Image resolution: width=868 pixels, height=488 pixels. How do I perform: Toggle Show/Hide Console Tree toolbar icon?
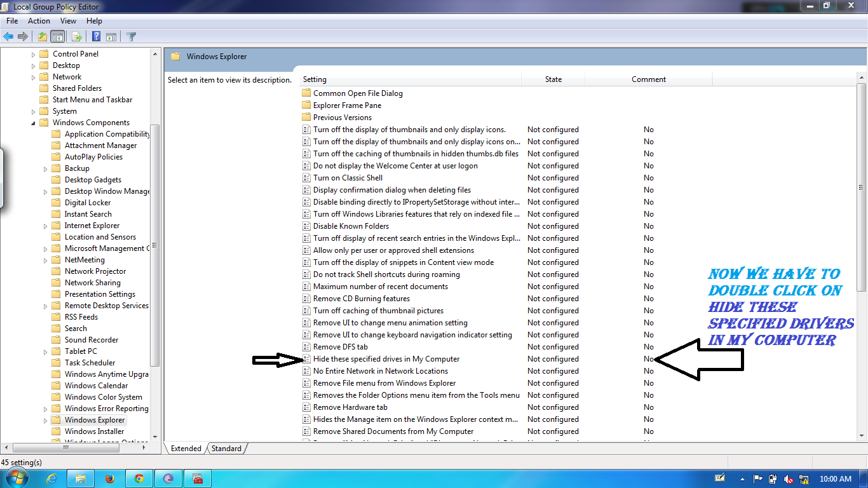pyautogui.click(x=57, y=36)
